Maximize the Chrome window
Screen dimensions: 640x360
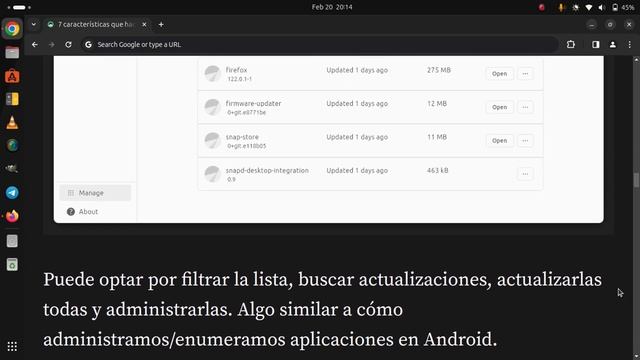pos(610,24)
